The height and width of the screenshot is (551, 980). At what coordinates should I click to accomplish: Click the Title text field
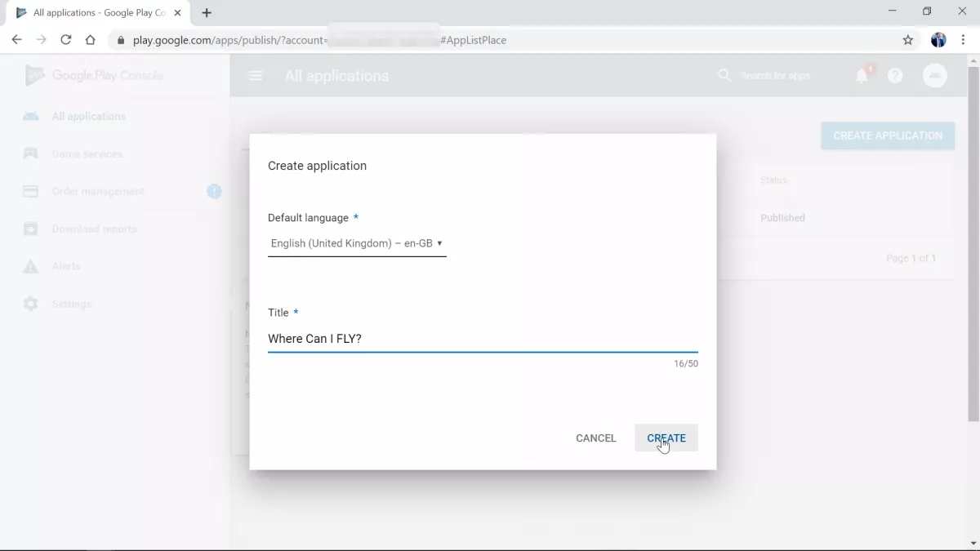pyautogui.click(x=482, y=339)
